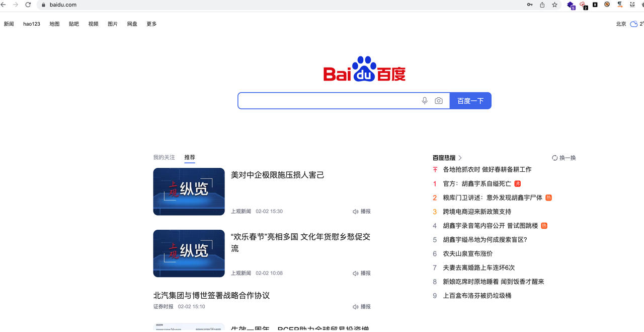Open the paragraph mark extension icon
This screenshot has height=332, width=644.
click(x=620, y=5)
